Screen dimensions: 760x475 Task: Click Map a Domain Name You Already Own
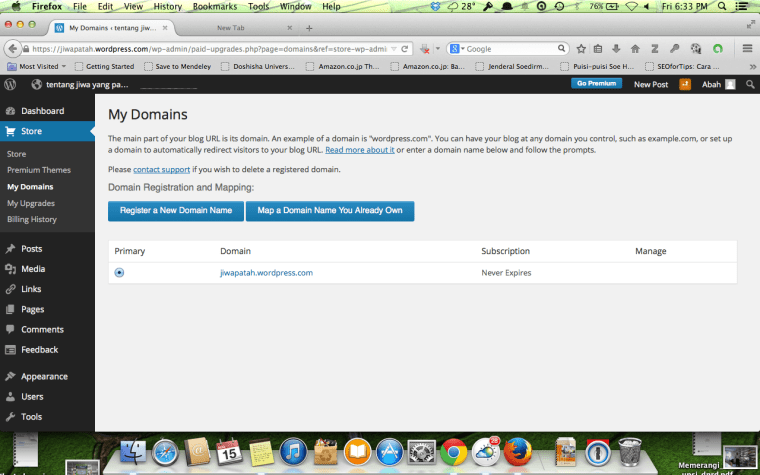click(331, 211)
